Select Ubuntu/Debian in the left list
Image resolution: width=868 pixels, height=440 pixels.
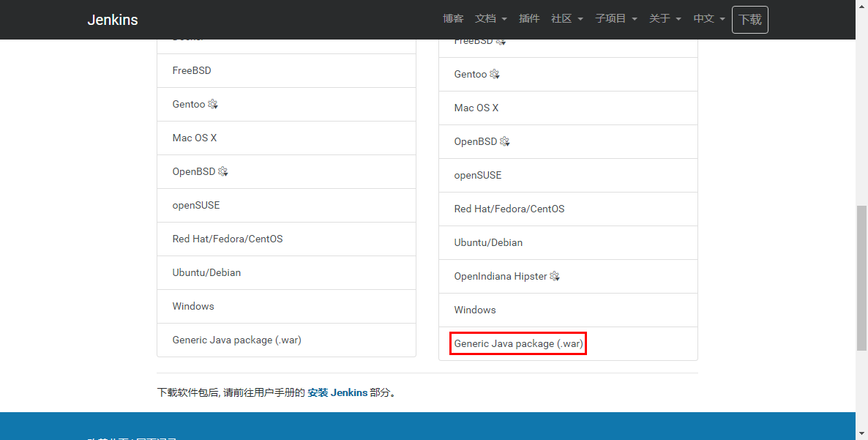click(286, 273)
